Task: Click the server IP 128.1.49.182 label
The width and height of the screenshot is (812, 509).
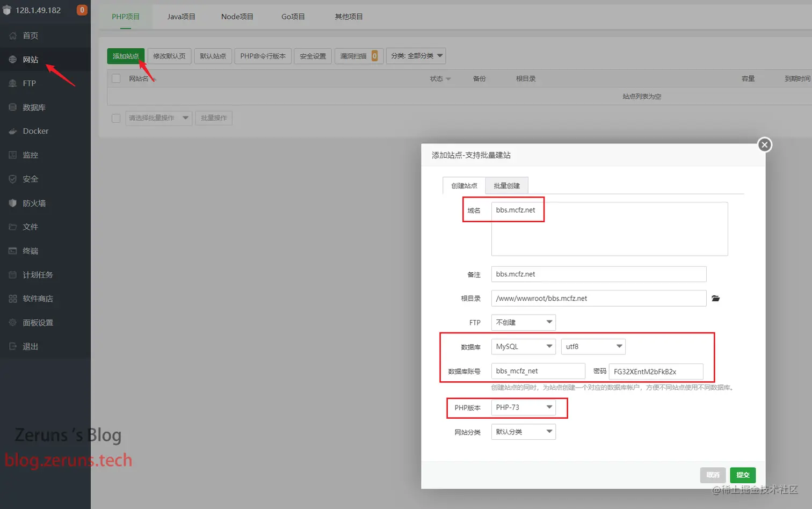Action: pos(38,10)
